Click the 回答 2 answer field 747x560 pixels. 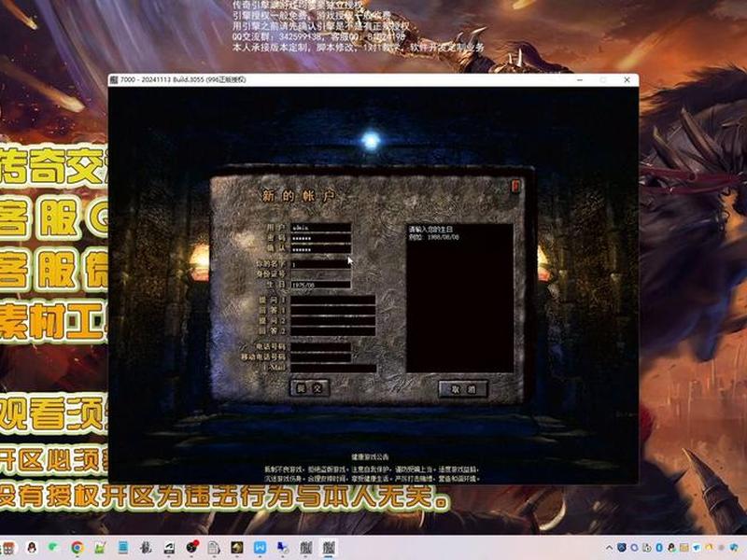(x=333, y=331)
